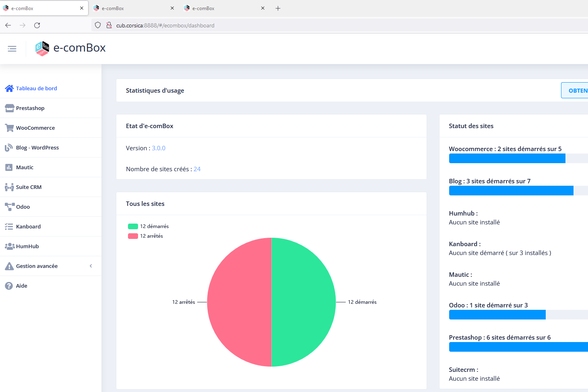The width and height of the screenshot is (588, 392).
Task: Toggle the pink "12 arrêtés" legend item
Action: [145, 236]
